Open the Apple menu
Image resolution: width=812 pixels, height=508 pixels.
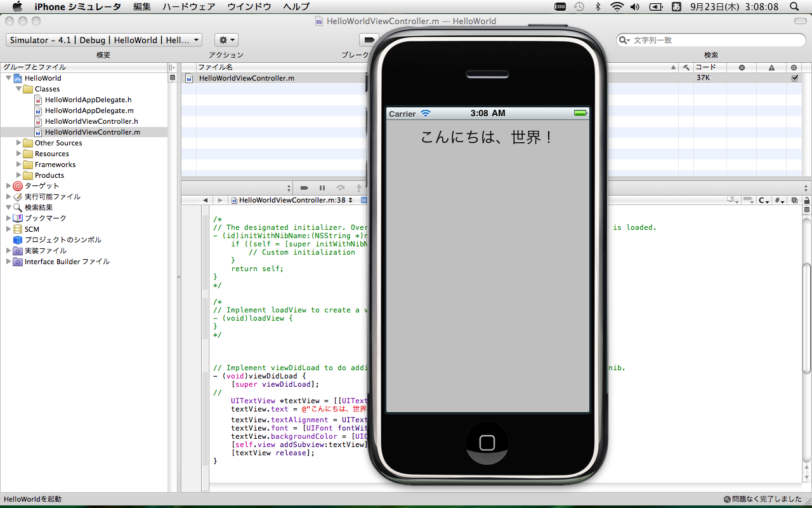(17, 7)
